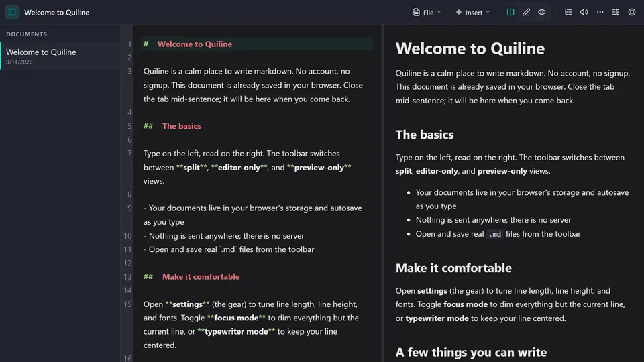
Task: Click the '**split**' bold text in editor
Action: [x=191, y=168]
